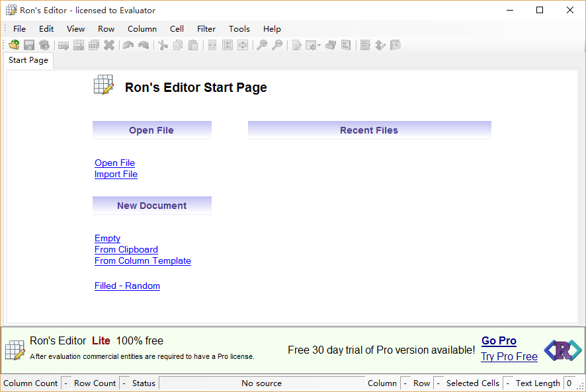586x392 pixels.
Task: Select the Start Page tab
Action: 28,60
